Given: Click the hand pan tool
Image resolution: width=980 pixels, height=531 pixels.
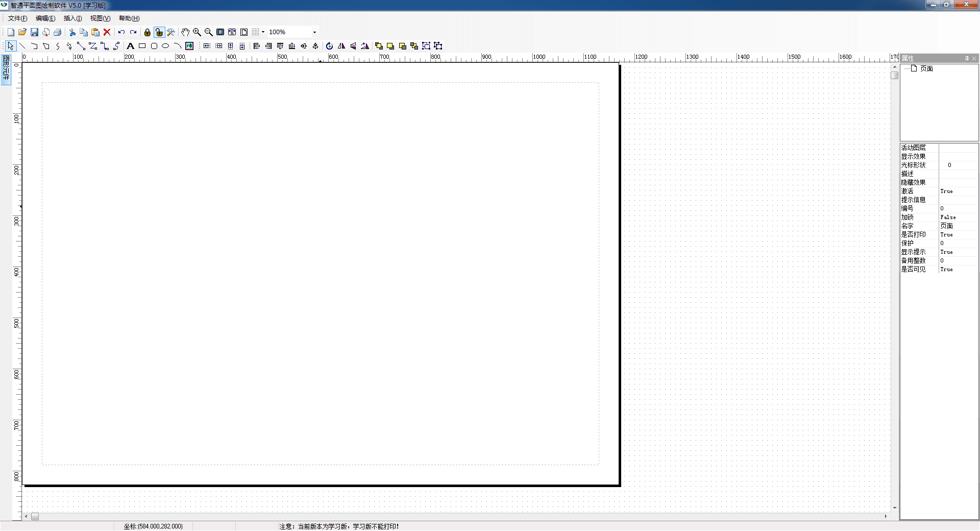Looking at the screenshot, I should (x=185, y=32).
